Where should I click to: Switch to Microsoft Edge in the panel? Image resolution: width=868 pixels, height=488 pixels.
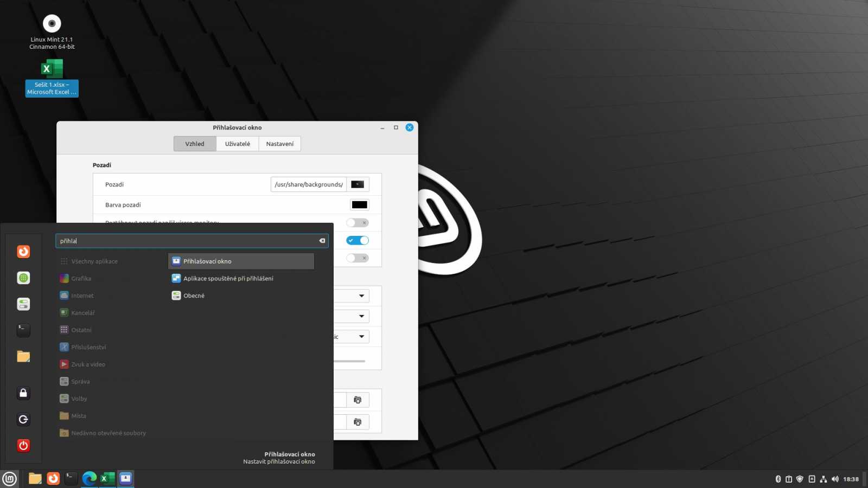(x=90, y=478)
